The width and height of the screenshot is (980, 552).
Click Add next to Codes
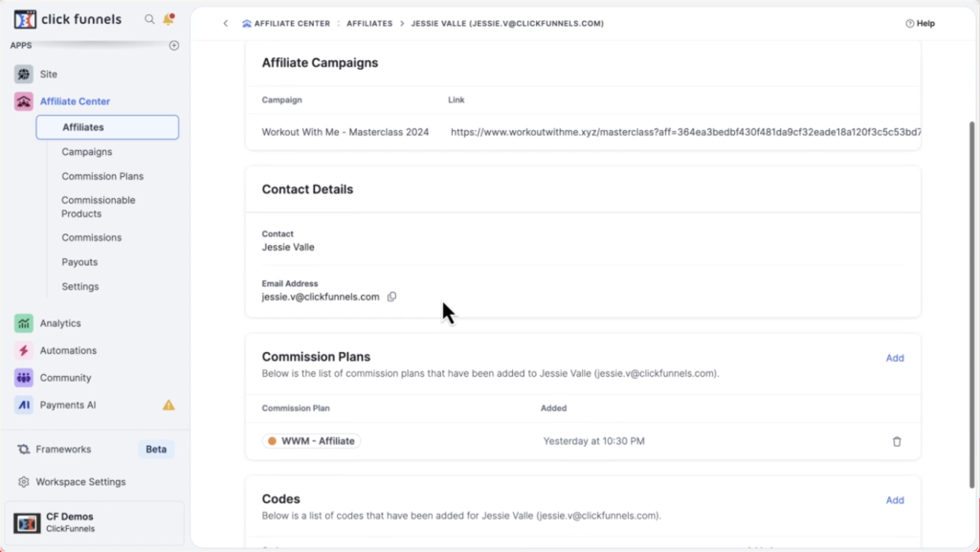coord(895,500)
